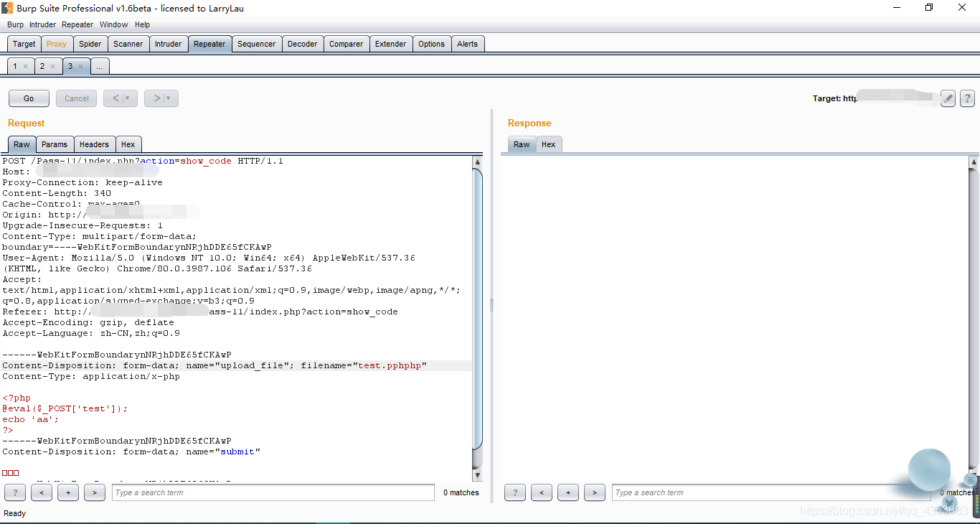Close Repeater tab 3

(x=80, y=66)
